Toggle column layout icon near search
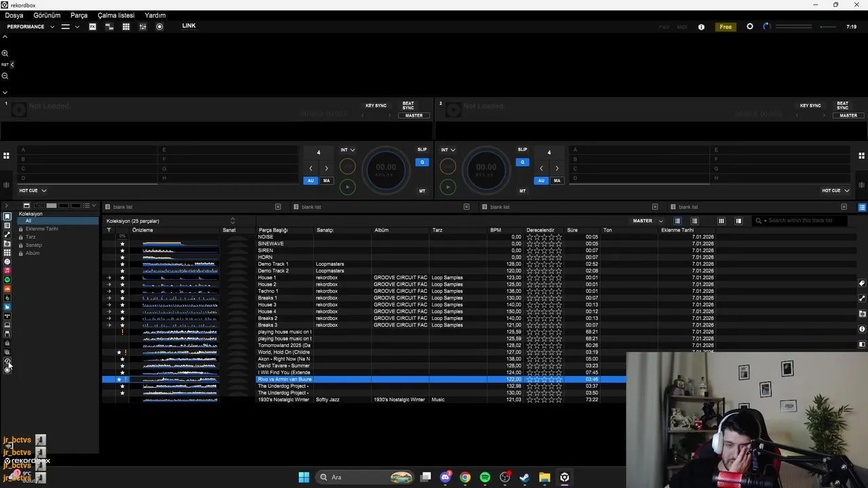Image resolution: width=868 pixels, height=488 pixels. pyautogui.click(x=722, y=221)
